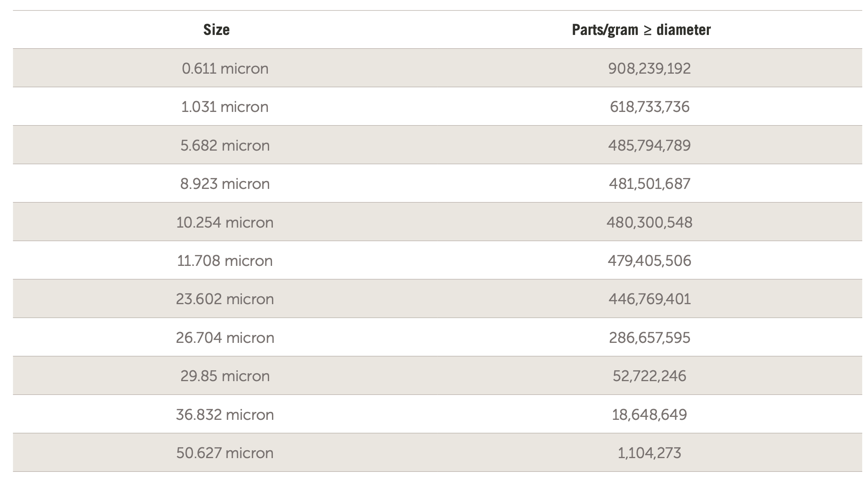Click the value 618,733,736
This screenshot has width=868, height=486.
pyautogui.click(x=649, y=107)
